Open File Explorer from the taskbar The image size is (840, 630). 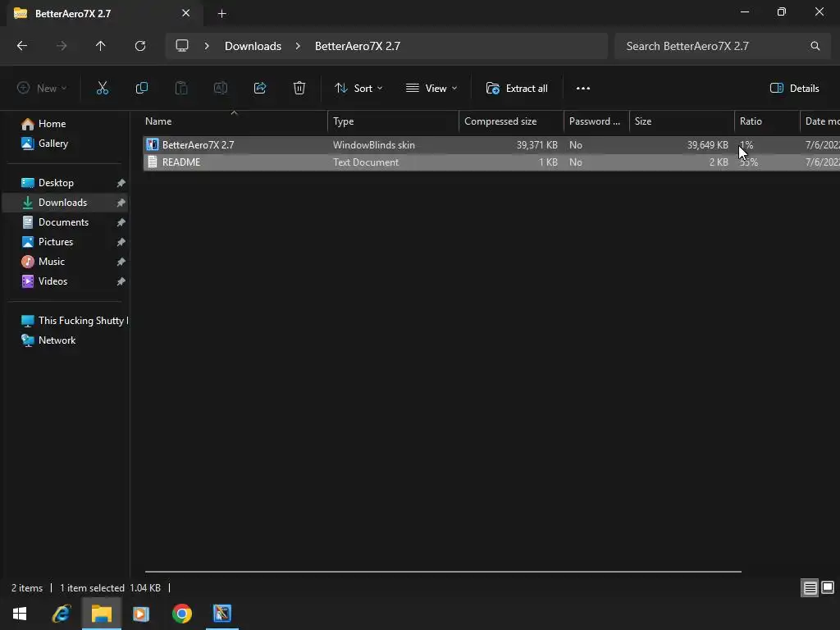101,614
